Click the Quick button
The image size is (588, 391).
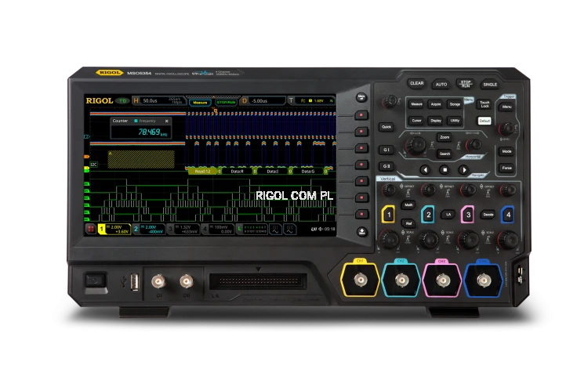pos(387,127)
